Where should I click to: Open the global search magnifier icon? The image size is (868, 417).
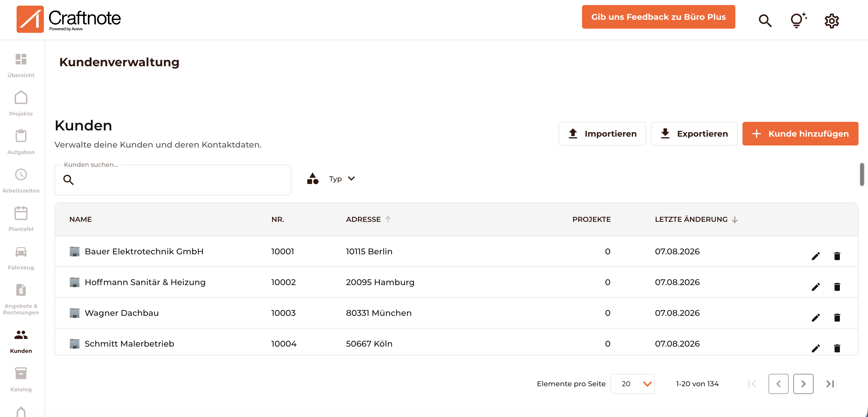coord(765,20)
